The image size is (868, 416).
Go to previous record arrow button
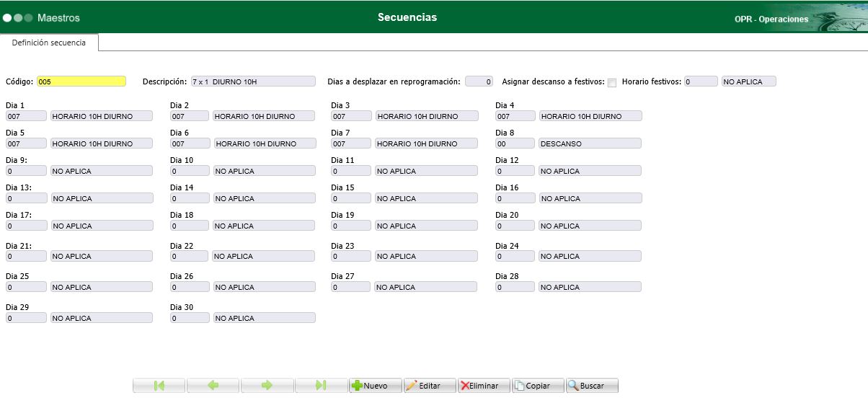coord(213,386)
